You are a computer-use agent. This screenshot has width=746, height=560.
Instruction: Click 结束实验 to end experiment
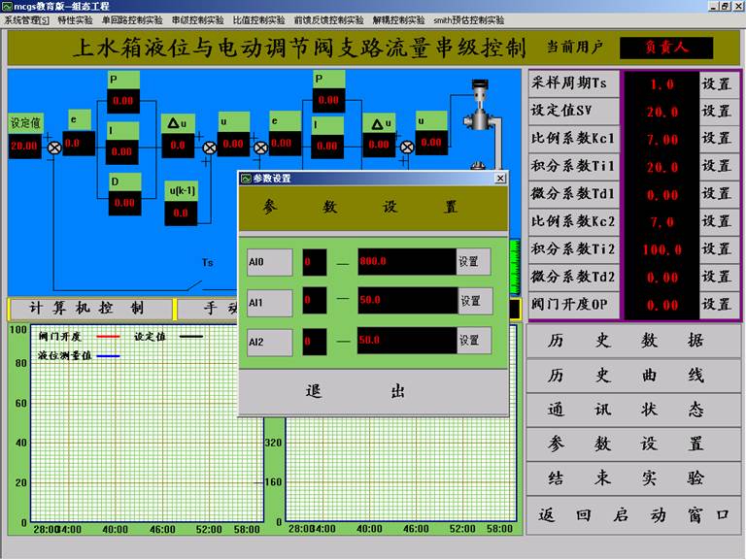tap(632, 478)
